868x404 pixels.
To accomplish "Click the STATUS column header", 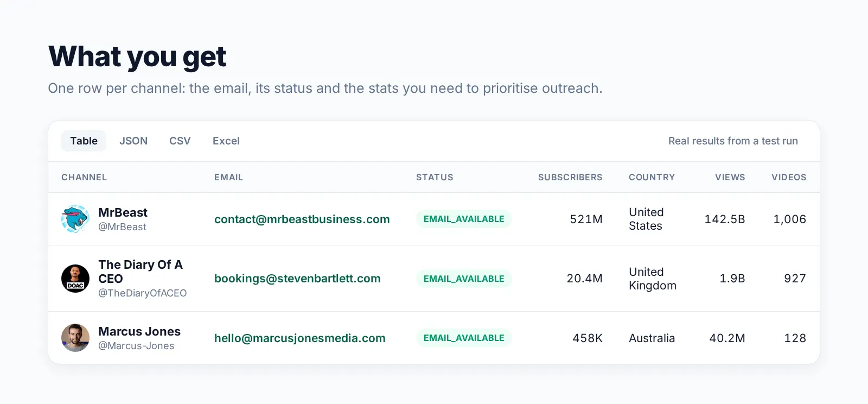I will click(435, 177).
